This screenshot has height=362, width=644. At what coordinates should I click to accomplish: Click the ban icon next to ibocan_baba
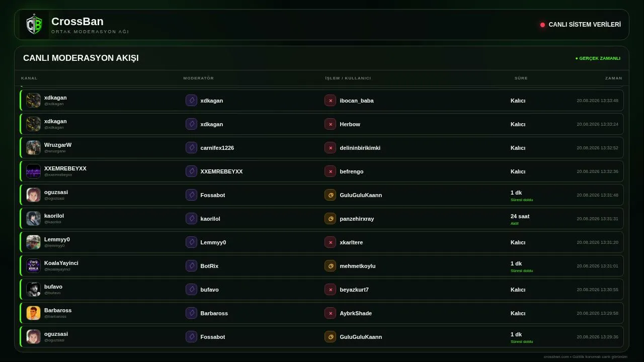click(x=330, y=101)
